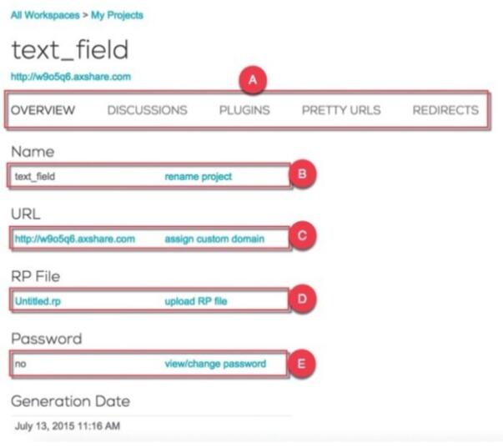503x448 pixels.
Task: Click the All Workspaces breadcrumb link
Action: pyautogui.click(x=45, y=15)
